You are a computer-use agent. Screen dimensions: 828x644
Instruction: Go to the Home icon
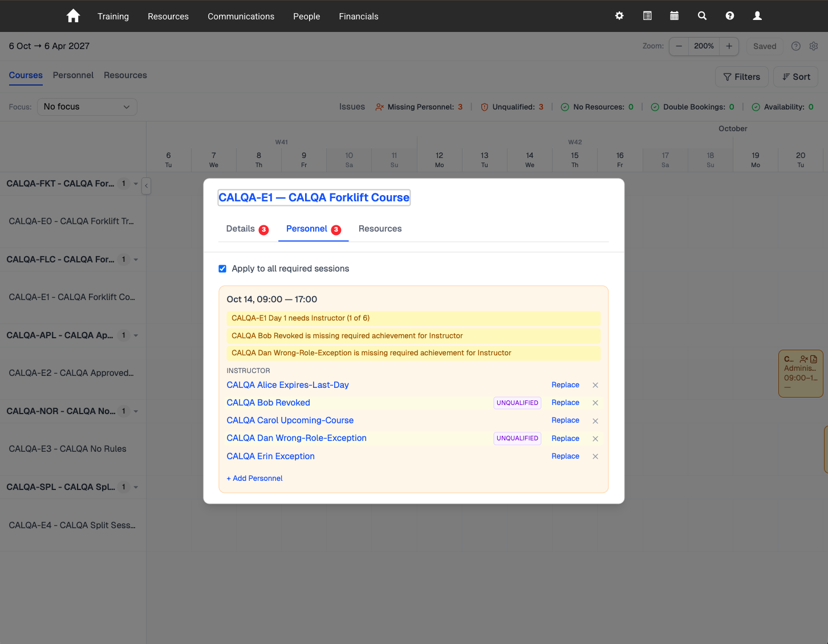[73, 16]
